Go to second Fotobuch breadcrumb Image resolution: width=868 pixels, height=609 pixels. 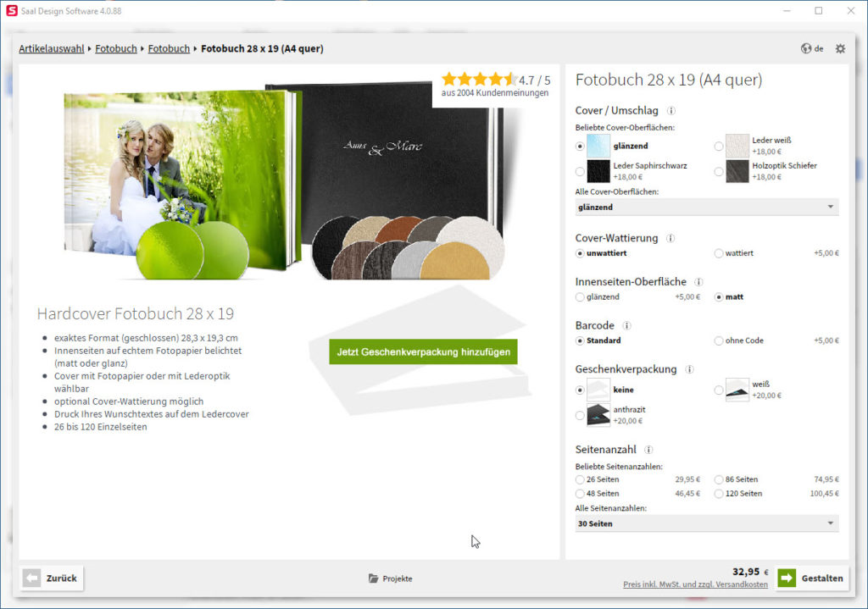(169, 48)
